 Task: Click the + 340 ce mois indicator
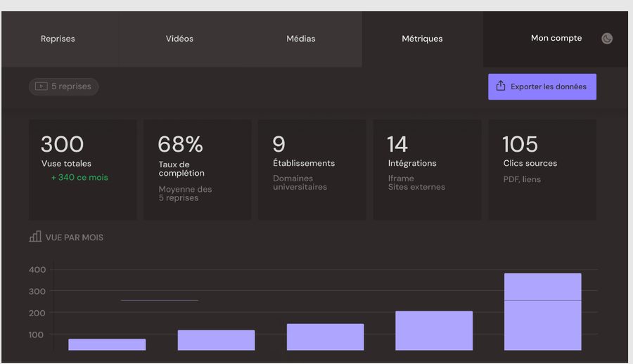click(x=79, y=177)
